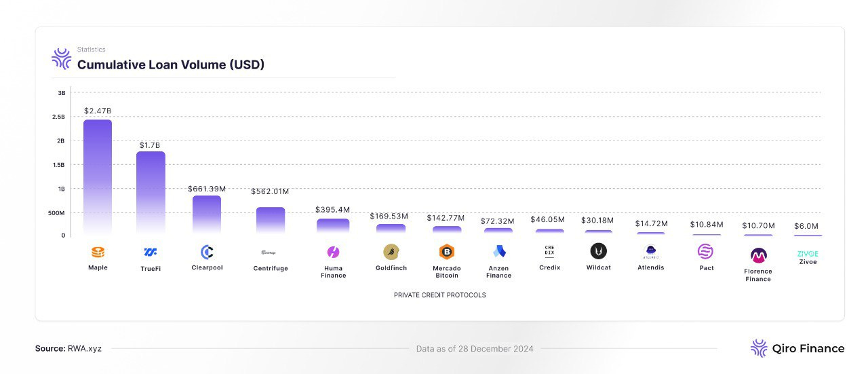Click the $1.7B value label
The height and width of the screenshot is (374, 868).
coord(151,145)
